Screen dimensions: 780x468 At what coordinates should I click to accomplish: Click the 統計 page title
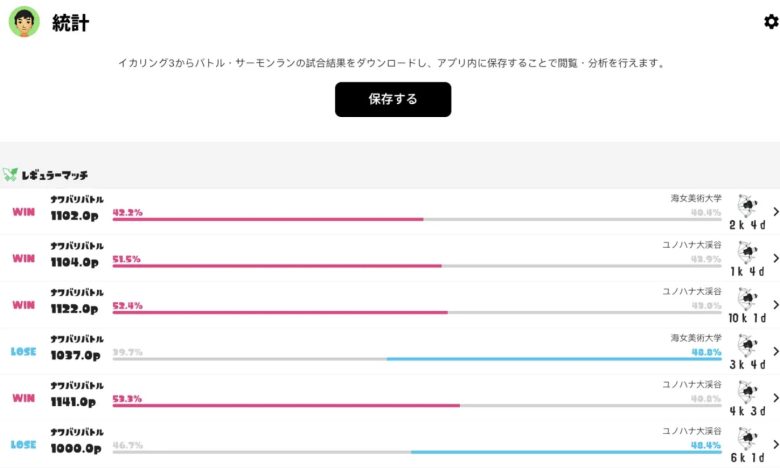pos(70,22)
